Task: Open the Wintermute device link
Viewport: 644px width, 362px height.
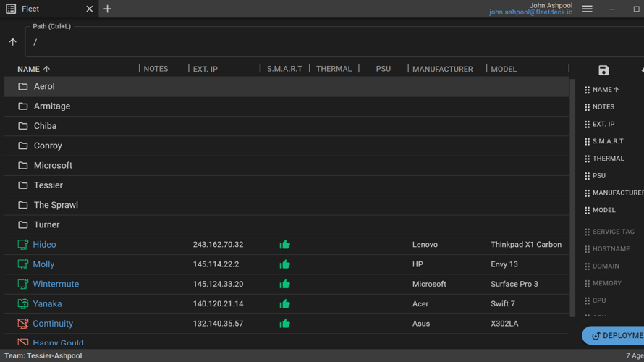Action: (x=56, y=284)
